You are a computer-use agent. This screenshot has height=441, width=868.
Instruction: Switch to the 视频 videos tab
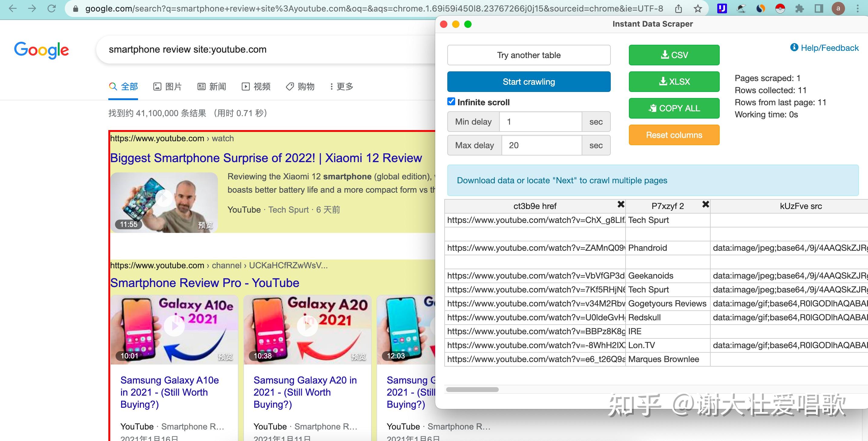pyautogui.click(x=256, y=87)
